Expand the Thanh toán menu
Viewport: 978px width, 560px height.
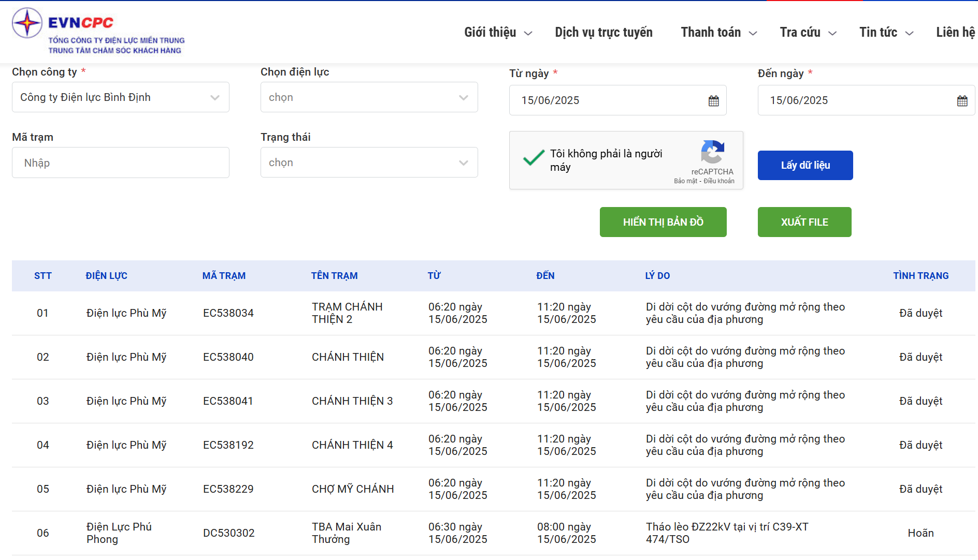pos(718,33)
